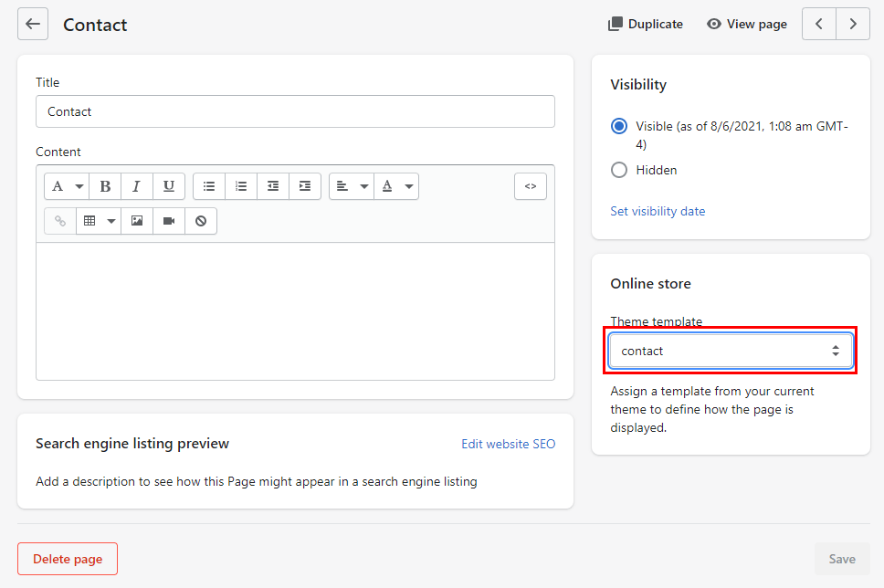The height and width of the screenshot is (588, 884).
Task: Select the Visible radio option
Action: [x=619, y=126]
